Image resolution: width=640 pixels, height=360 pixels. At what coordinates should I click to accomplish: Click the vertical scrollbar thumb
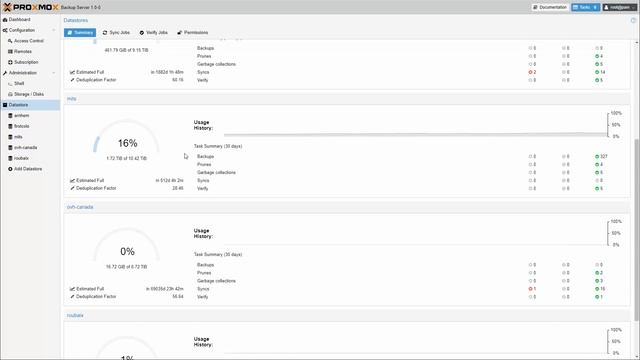pyautogui.click(x=637, y=229)
